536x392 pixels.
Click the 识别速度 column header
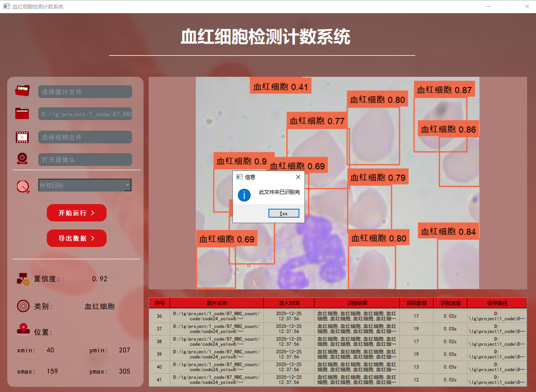click(450, 303)
